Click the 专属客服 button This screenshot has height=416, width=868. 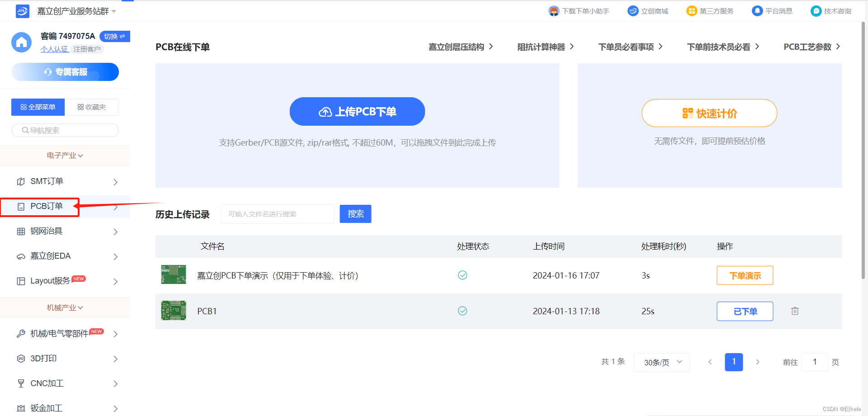click(65, 72)
